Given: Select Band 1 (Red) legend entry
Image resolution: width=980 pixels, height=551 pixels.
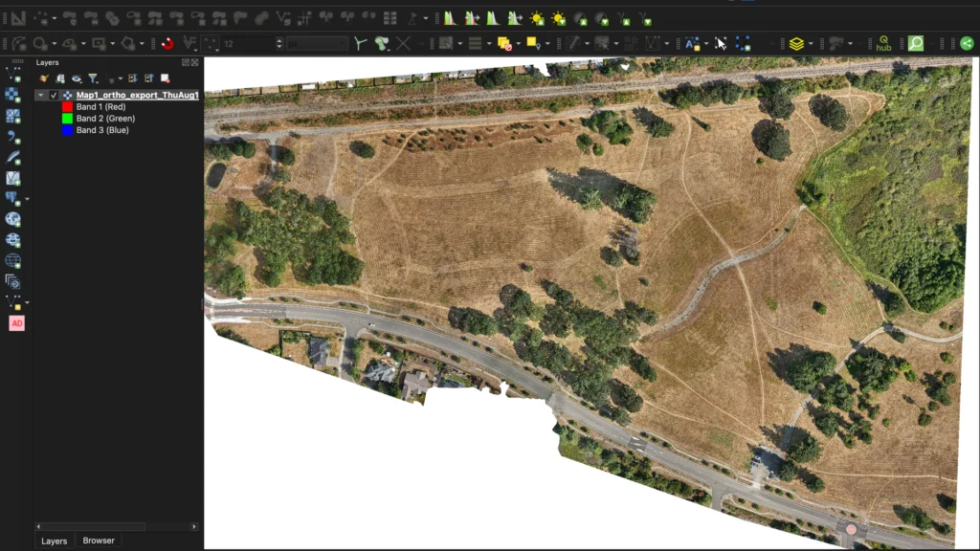Looking at the screenshot, I should (100, 107).
